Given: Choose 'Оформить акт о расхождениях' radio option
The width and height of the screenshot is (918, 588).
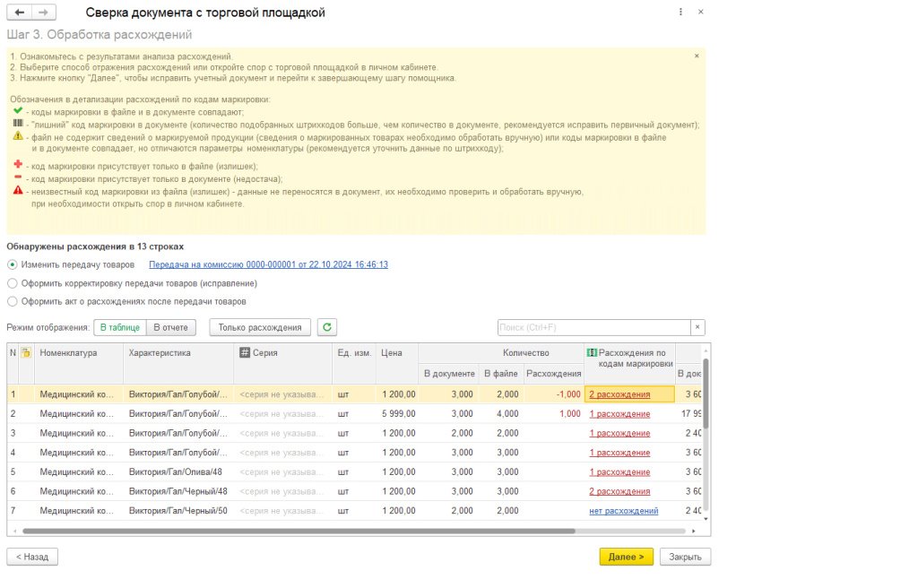Looking at the screenshot, I should (12, 302).
